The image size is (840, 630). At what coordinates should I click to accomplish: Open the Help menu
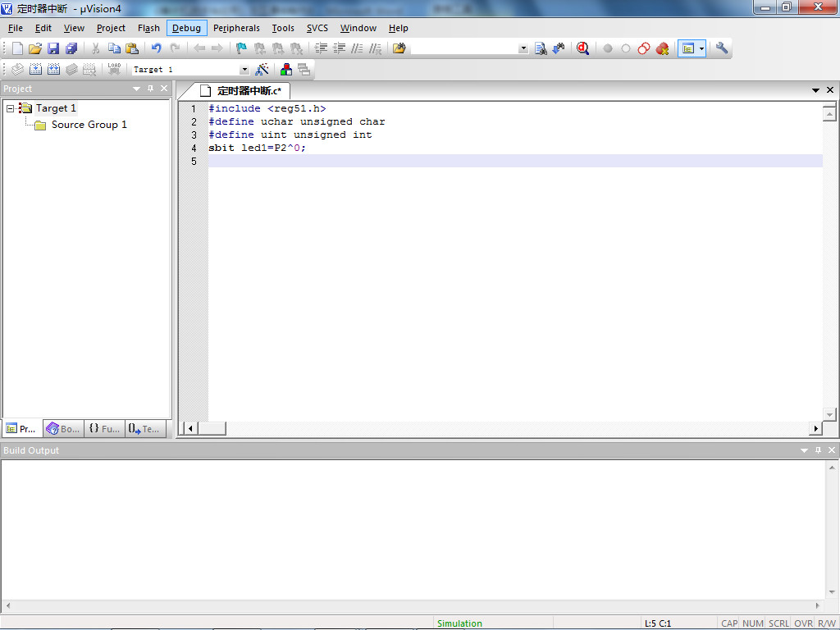coord(398,28)
